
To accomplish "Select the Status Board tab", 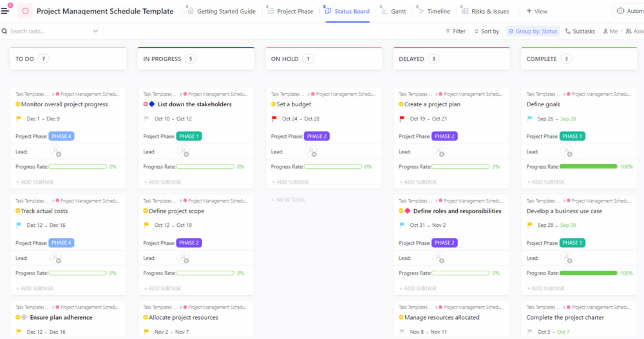I will 348,11.
